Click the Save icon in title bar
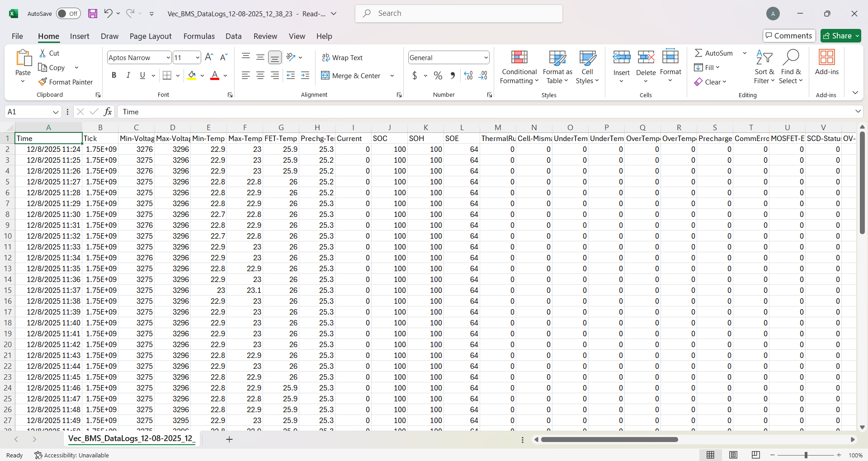Screen dimensions: 868x461 92,14
